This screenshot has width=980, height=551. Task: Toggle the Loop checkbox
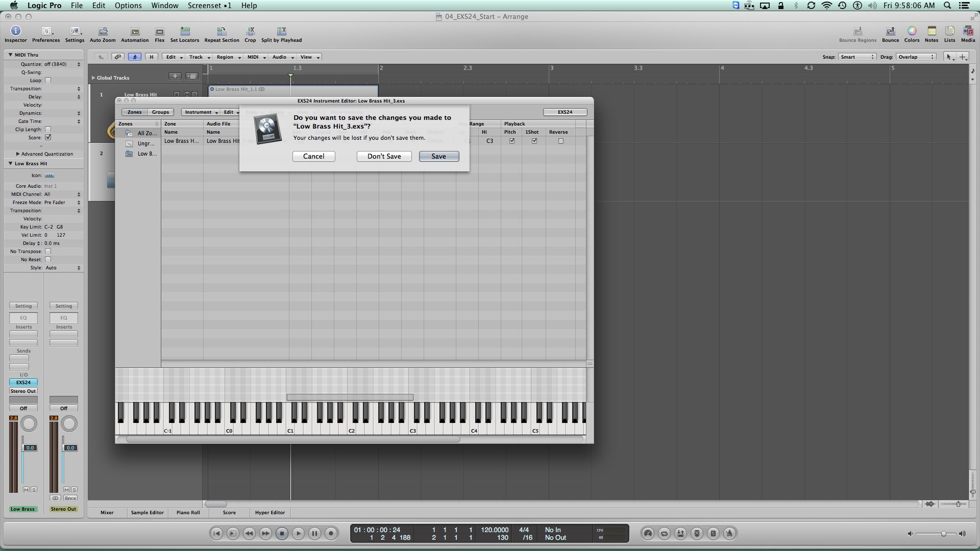48,81
